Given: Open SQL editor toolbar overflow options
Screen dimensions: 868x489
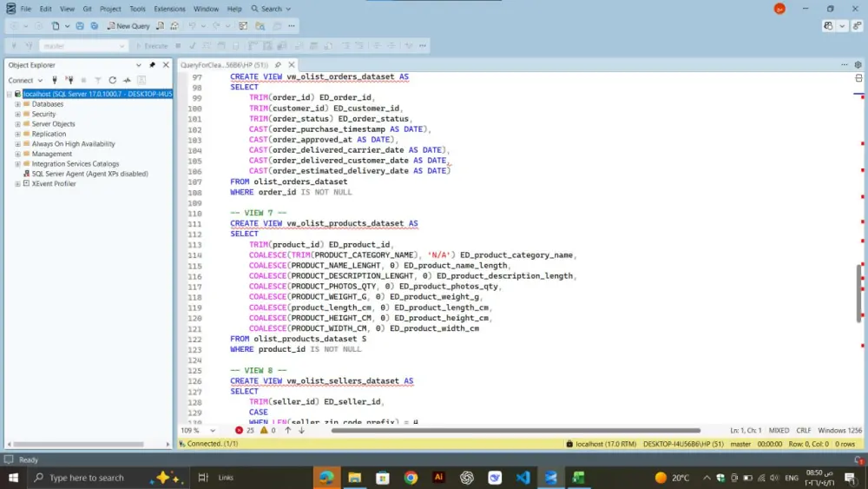Looking at the screenshot, I should (x=423, y=46).
